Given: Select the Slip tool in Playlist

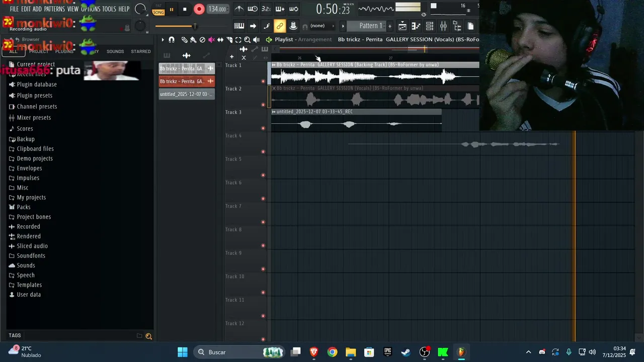Looking at the screenshot, I should [220, 40].
